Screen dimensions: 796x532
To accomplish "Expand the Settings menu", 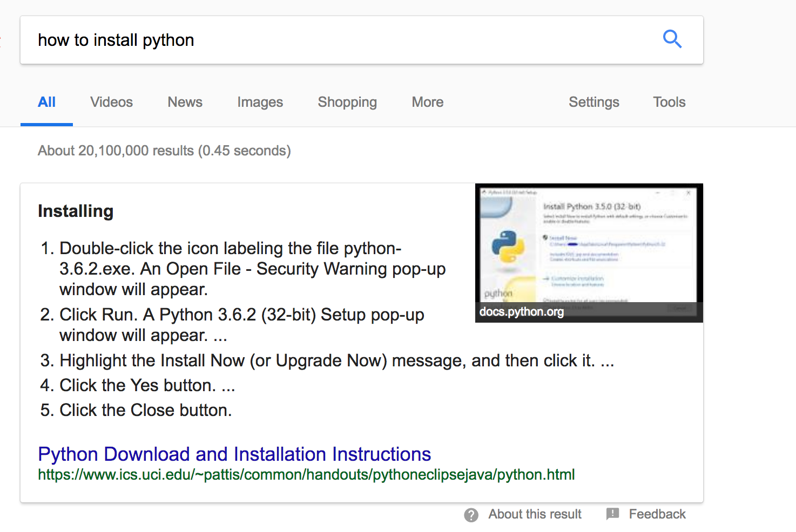I will tap(594, 102).
